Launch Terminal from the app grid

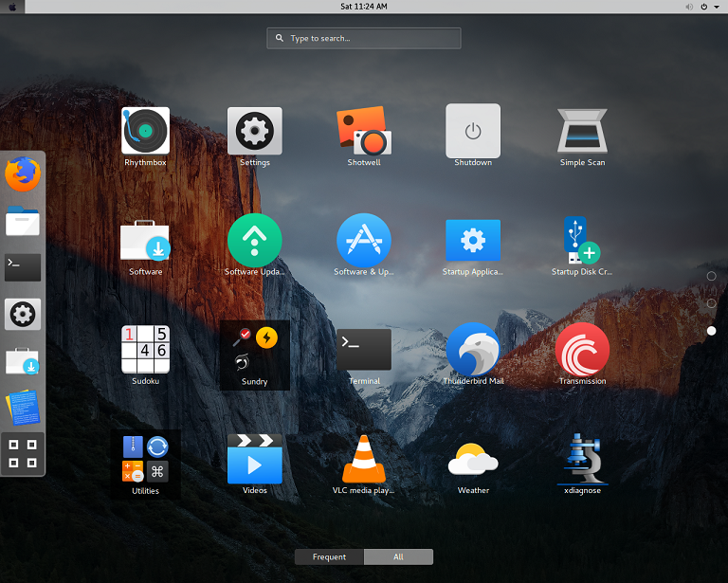(364, 350)
